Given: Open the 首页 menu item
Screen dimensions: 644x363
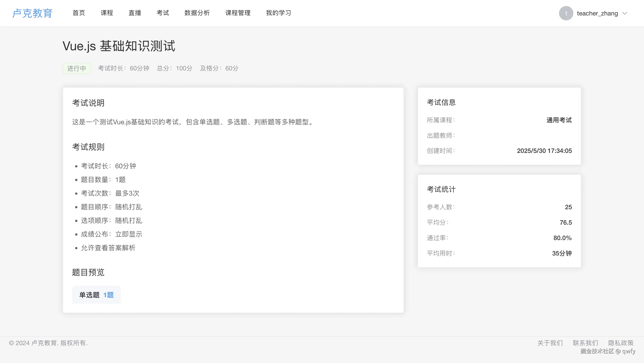Looking at the screenshot, I should tap(79, 13).
